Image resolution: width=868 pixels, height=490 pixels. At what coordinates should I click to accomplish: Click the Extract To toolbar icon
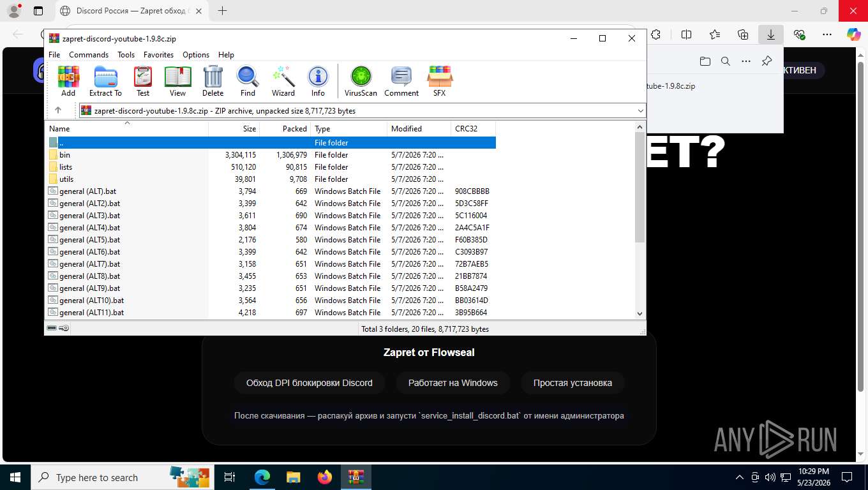coord(105,81)
